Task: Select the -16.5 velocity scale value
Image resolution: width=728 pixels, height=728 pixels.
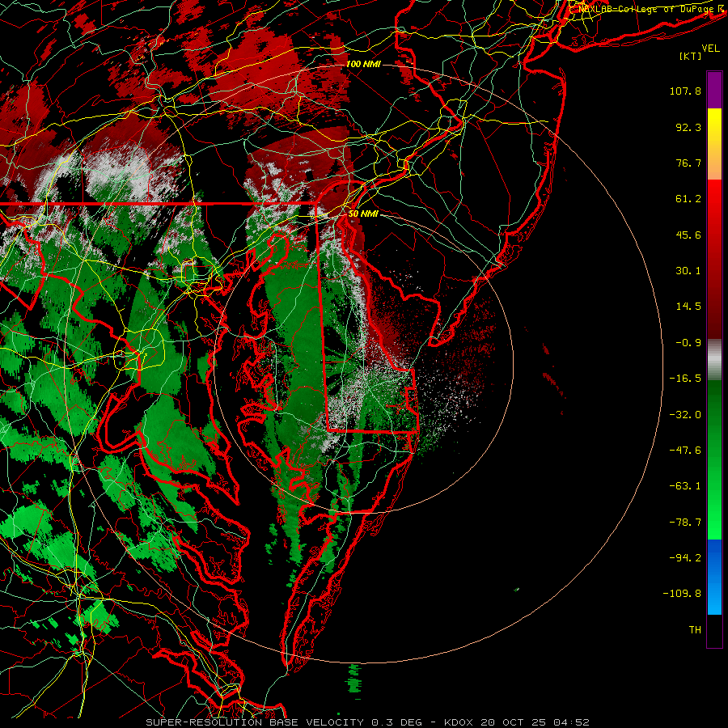Action: [x=685, y=379]
